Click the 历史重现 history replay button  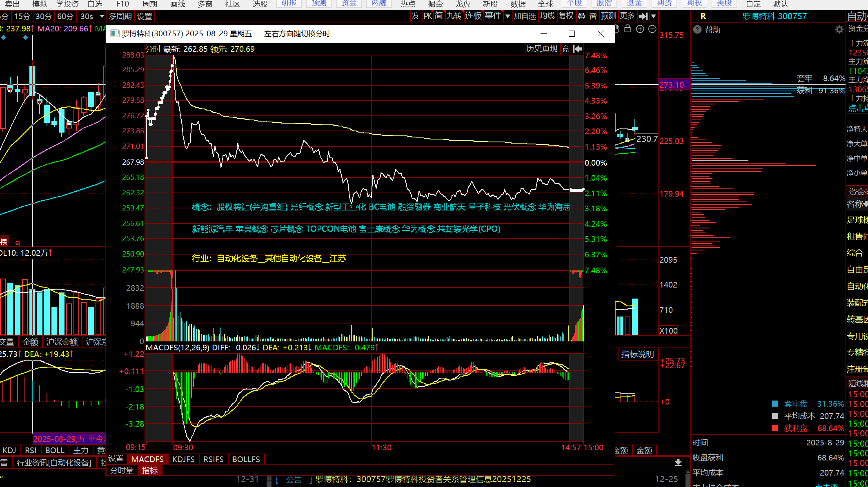tap(542, 49)
